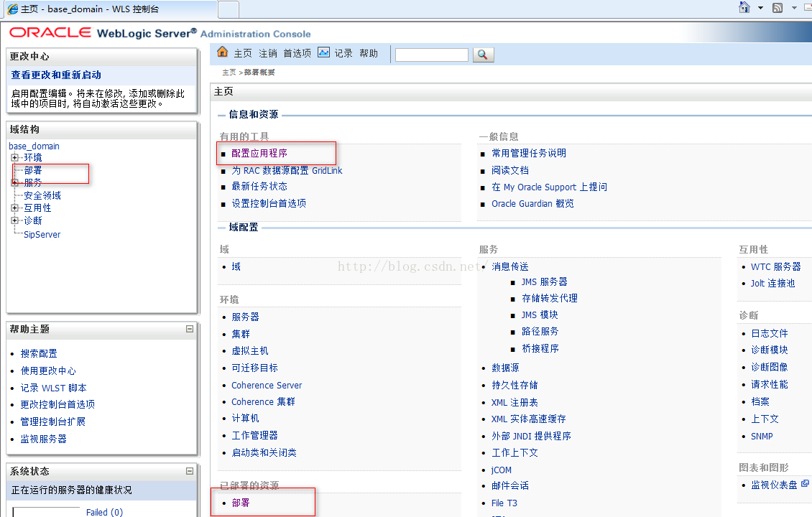
Task: Collapse the 帮助主题 panel
Action: (x=190, y=329)
